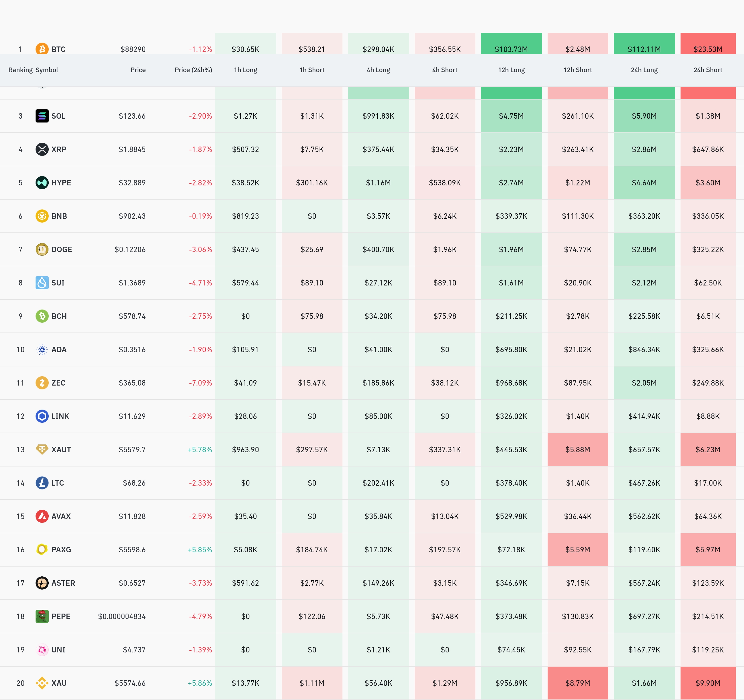Image resolution: width=744 pixels, height=700 pixels.
Task: Click the Solana SOL coin icon
Action: (x=42, y=116)
